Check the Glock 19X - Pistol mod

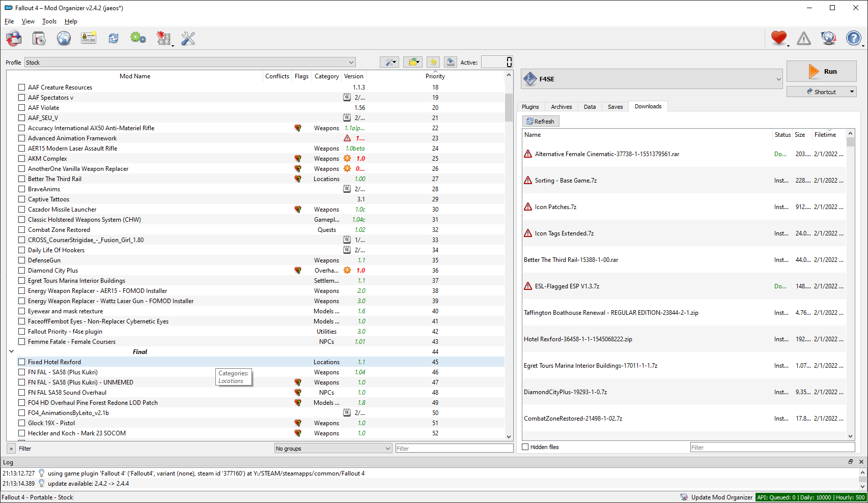(x=21, y=423)
